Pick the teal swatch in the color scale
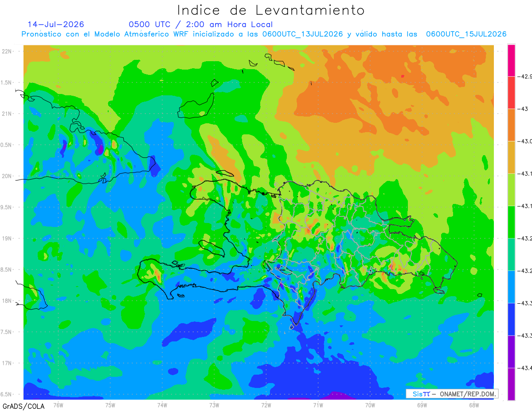 pyautogui.click(x=511, y=254)
